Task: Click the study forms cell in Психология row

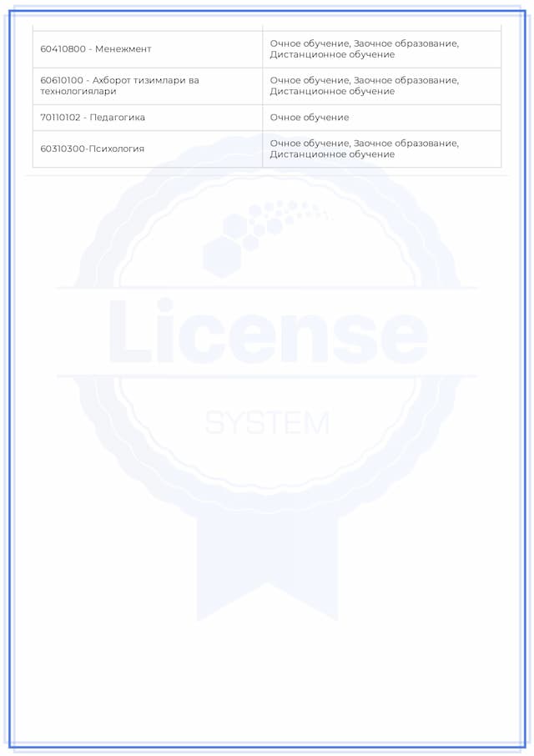Action: 381,149
